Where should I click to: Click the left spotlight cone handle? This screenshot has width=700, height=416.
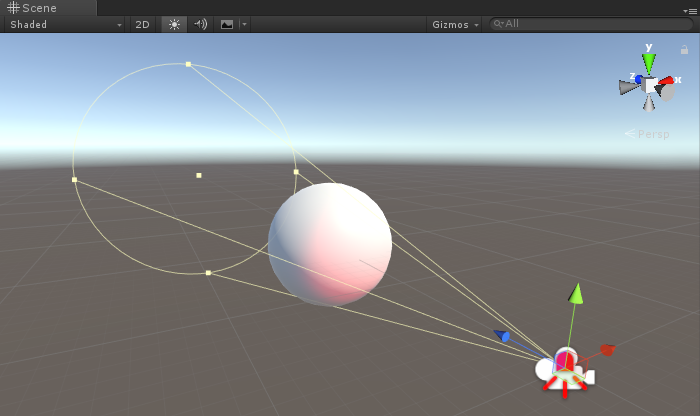coord(75,179)
